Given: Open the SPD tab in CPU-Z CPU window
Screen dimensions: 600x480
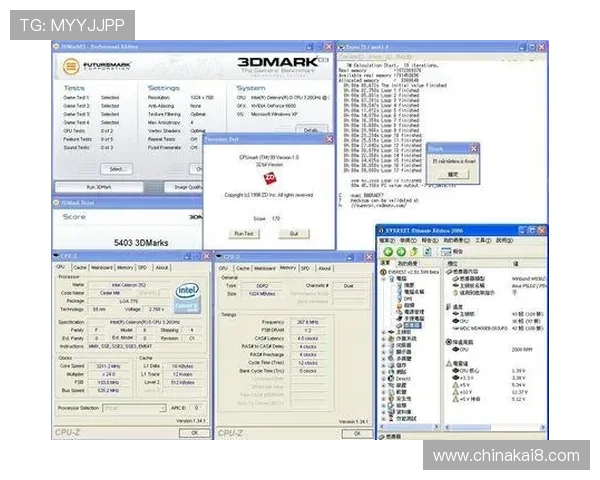Looking at the screenshot, I should 143,268.
